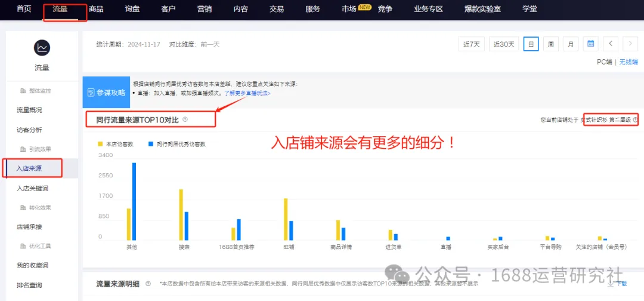
Task: Click the 转化效果 group header
Action: (36, 208)
